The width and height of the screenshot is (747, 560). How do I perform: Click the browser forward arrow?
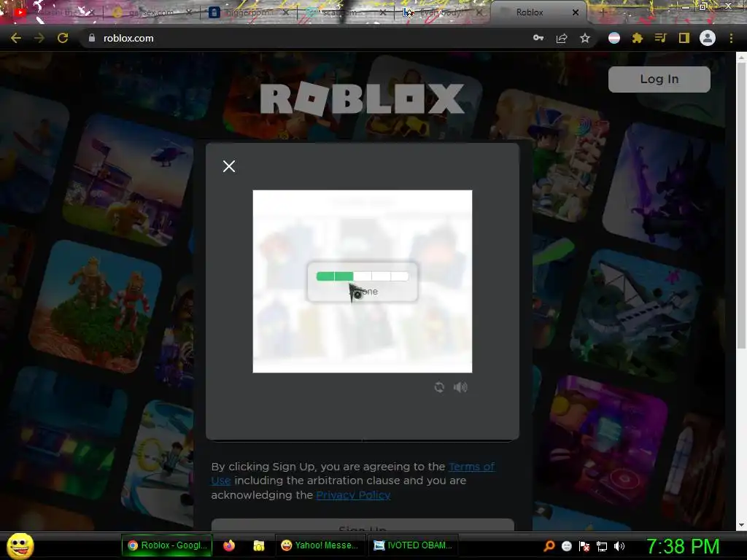[39, 38]
